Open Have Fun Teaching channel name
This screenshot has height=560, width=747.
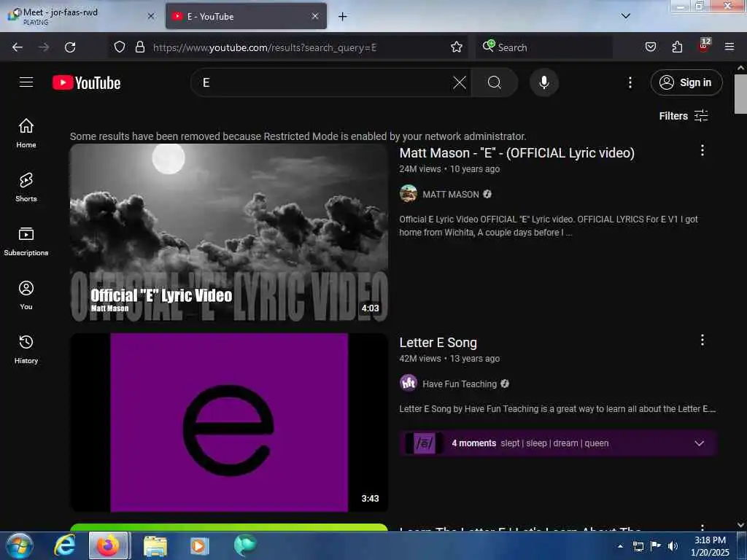460,384
